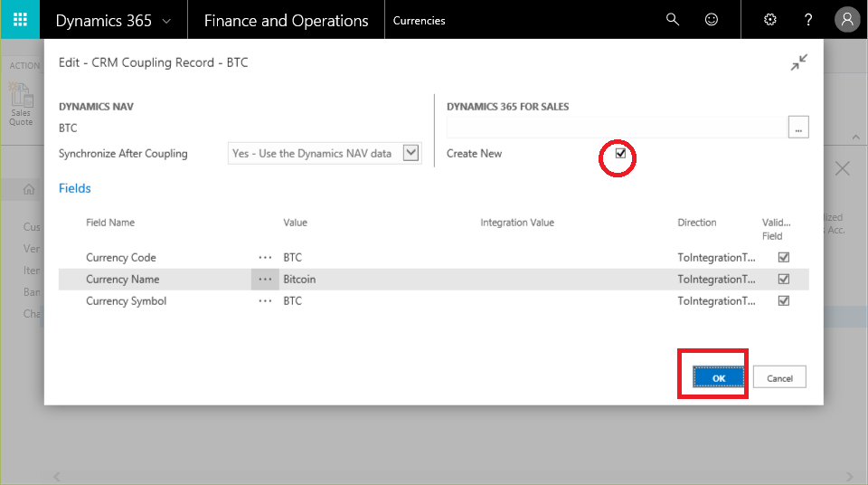Open ellipsis menu for Currency Symbol row
Viewport: 868px width, 485px height.
pos(265,301)
